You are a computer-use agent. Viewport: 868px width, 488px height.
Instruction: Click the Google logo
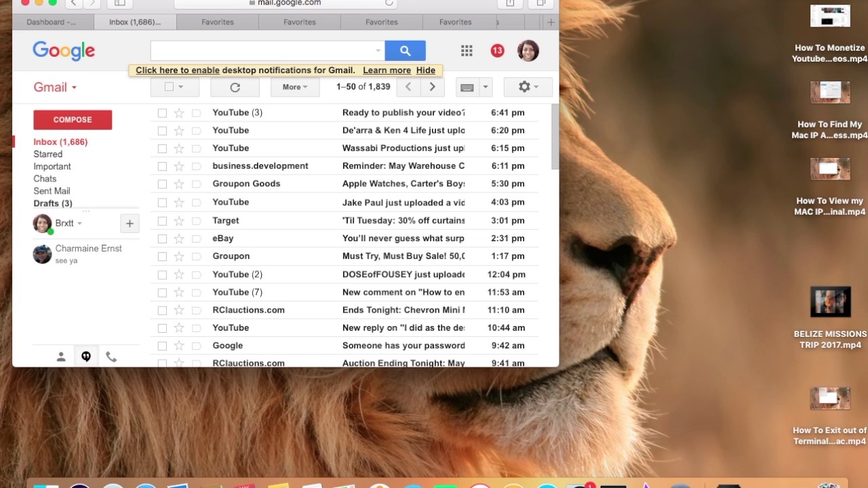pos(64,51)
